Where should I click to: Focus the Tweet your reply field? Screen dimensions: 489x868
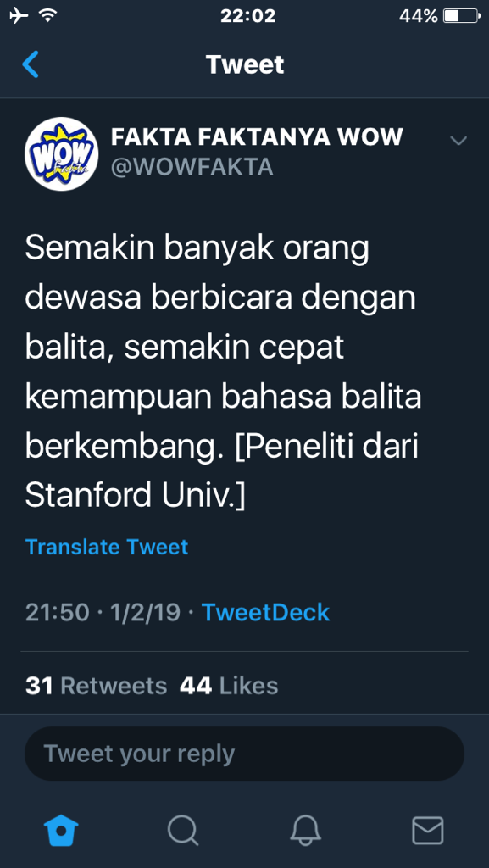(x=244, y=754)
